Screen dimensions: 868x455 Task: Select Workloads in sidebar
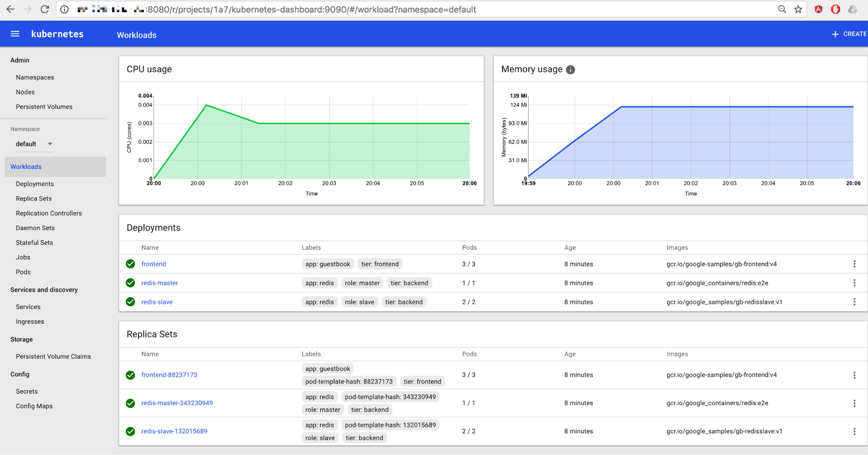tap(55, 167)
